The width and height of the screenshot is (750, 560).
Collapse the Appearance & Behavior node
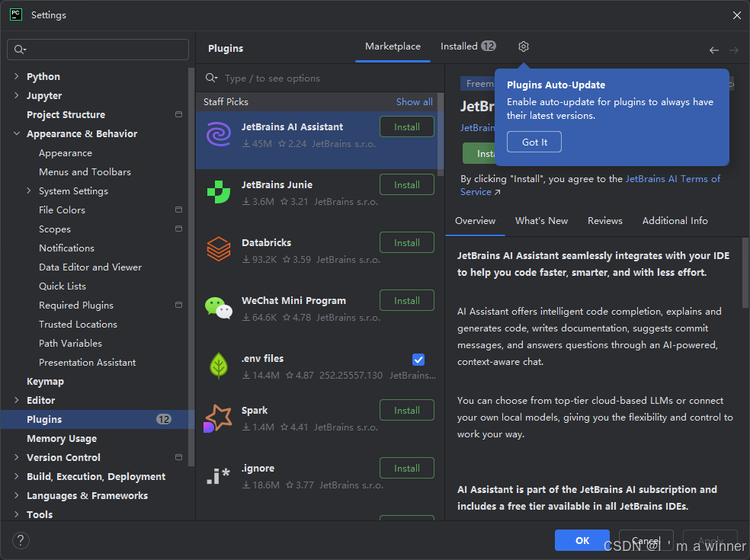pos(17,133)
